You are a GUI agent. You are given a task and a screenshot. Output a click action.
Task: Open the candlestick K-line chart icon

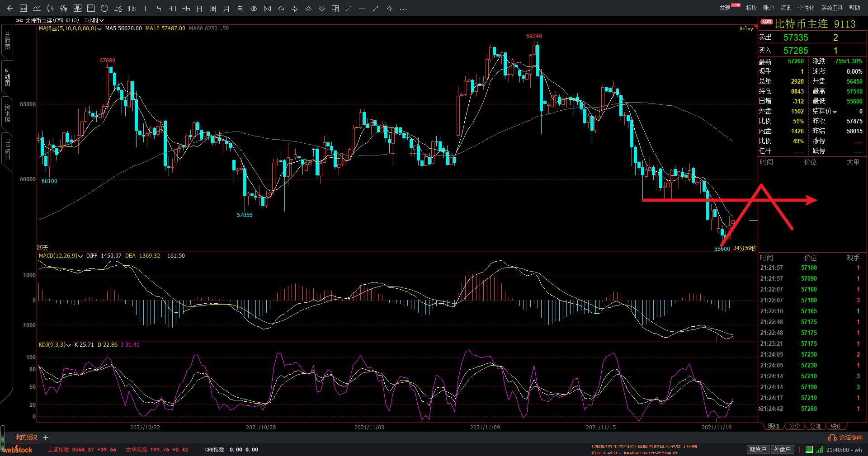point(51,9)
